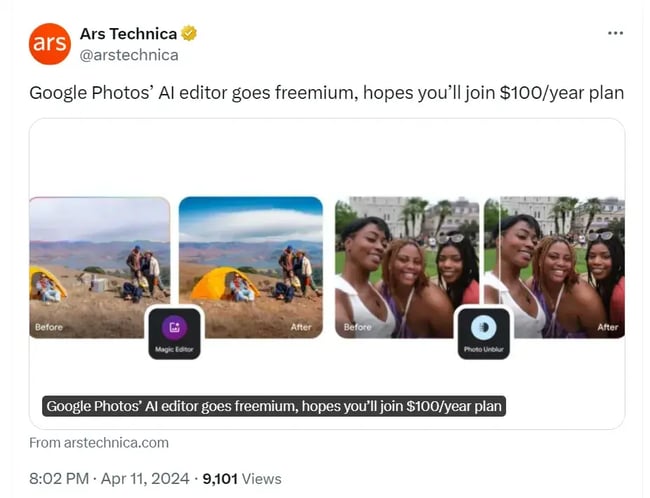Open the camping After photo

251,266
